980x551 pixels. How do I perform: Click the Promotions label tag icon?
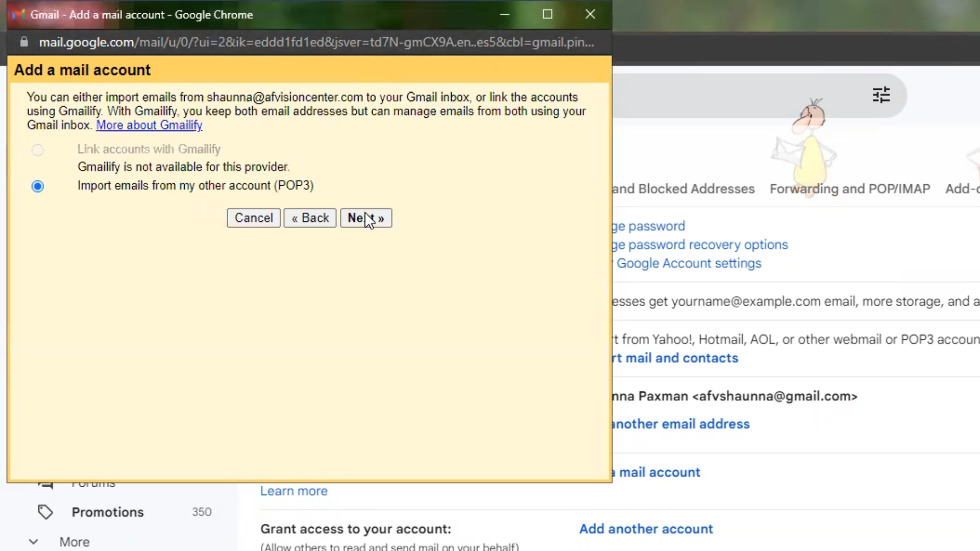(45, 512)
